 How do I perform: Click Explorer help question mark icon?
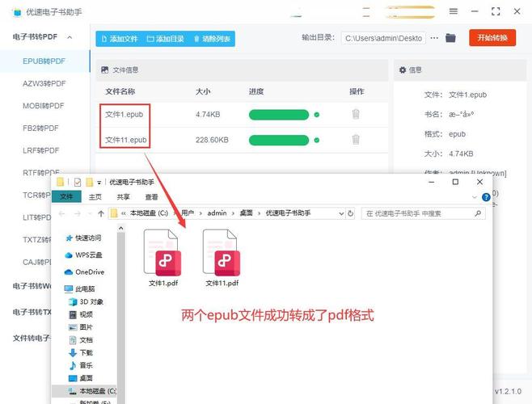click(x=486, y=197)
